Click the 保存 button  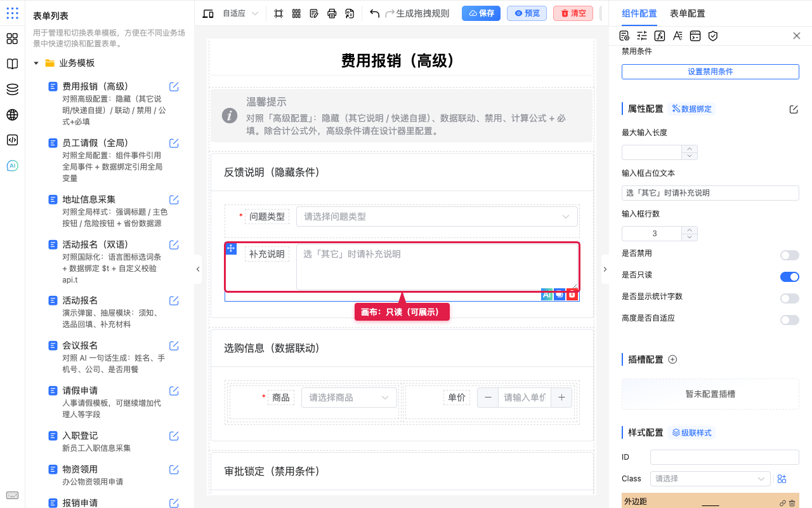click(481, 13)
